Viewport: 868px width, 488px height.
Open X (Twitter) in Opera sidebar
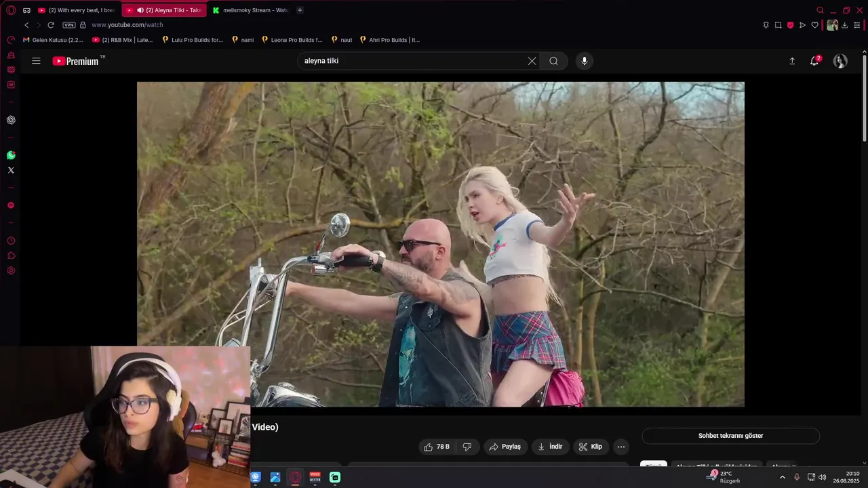11,170
